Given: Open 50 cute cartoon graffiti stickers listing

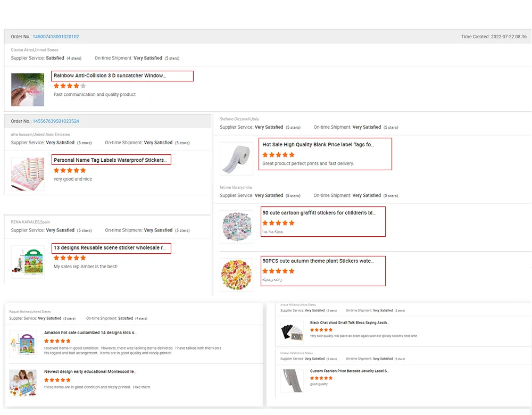Looking at the screenshot, I should pyautogui.click(x=319, y=213).
